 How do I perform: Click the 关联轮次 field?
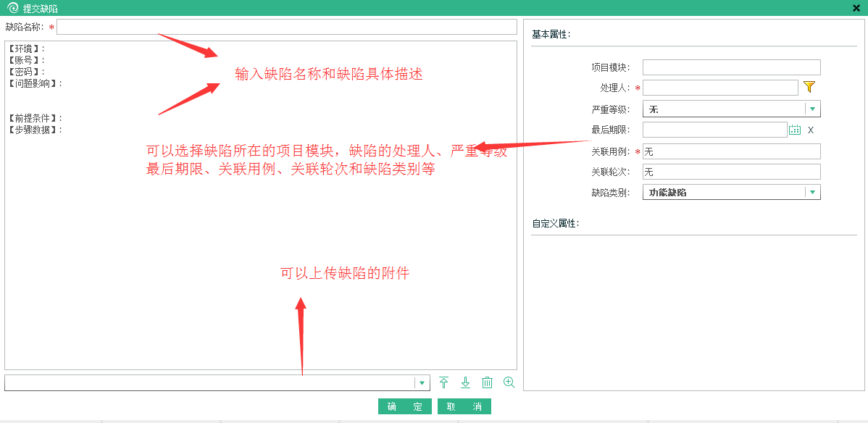coord(731,172)
